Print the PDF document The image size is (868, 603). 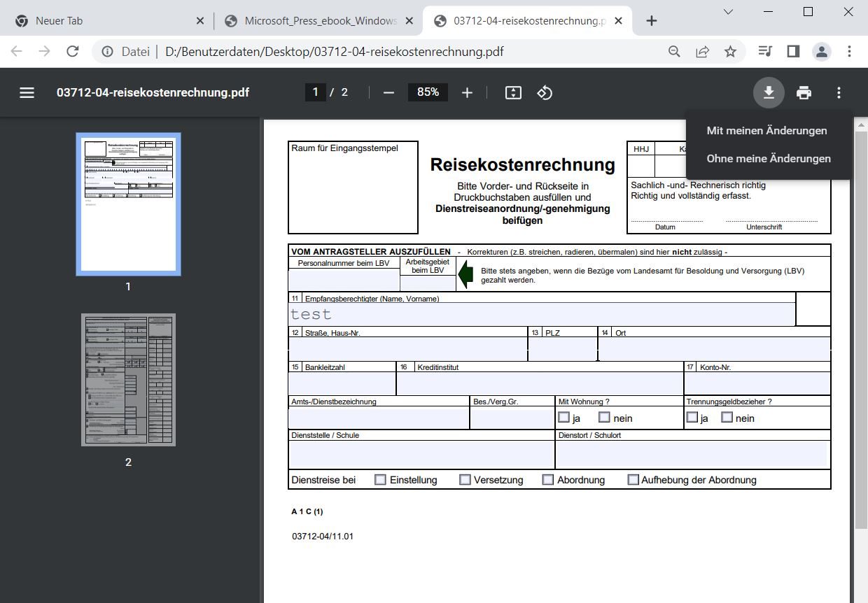804,92
